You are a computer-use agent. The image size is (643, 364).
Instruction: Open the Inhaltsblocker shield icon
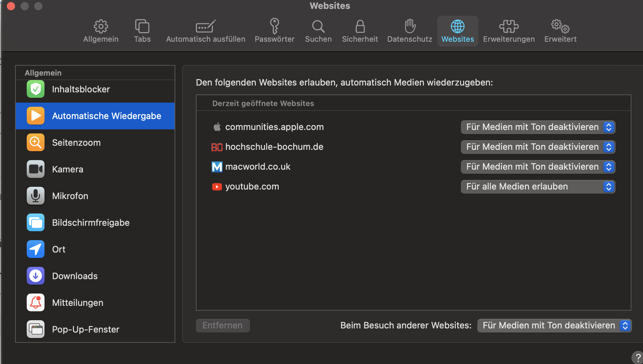point(36,89)
